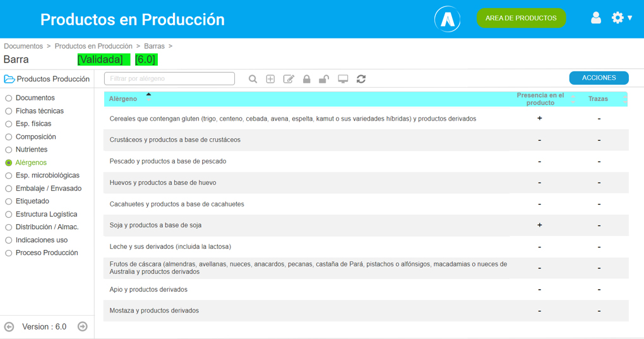Select the Embalaje / Envasado radio option
The height and width of the screenshot is (339, 644).
click(x=9, y=189)
